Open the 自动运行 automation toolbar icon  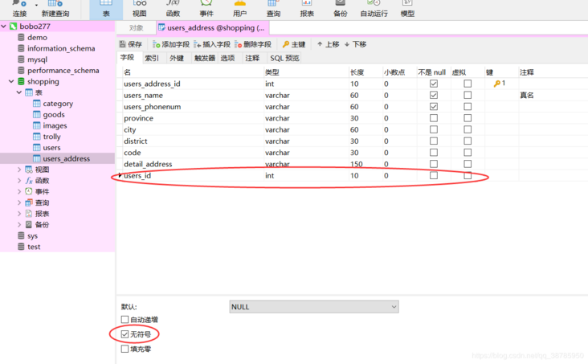(x=374, y=9)
